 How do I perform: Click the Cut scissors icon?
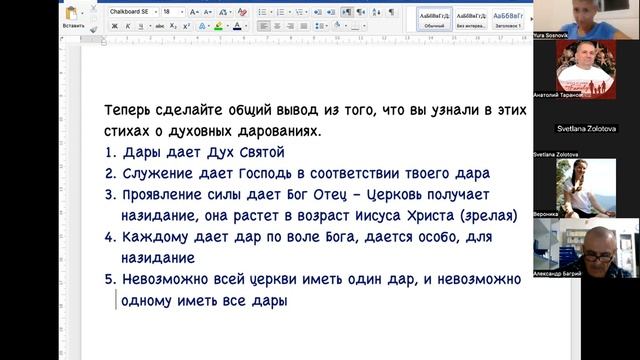point(94,8)
